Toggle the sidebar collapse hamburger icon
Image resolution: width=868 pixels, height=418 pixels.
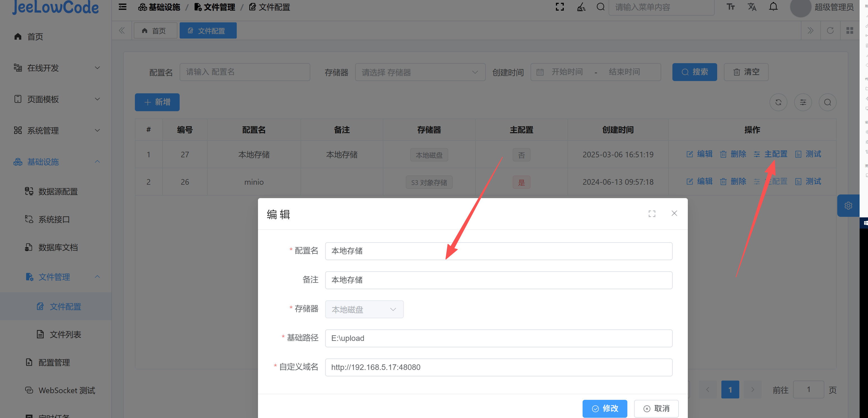coord(122,7)
